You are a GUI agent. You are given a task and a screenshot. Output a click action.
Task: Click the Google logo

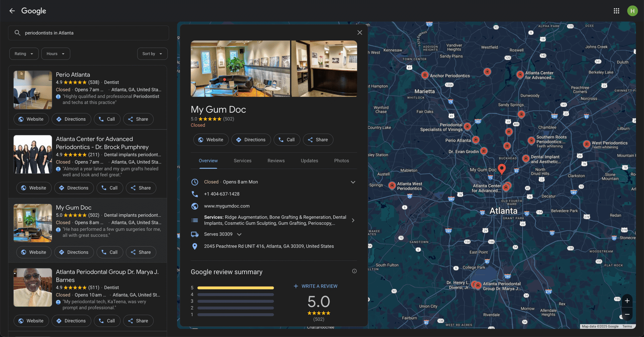[x=34, y=11]
